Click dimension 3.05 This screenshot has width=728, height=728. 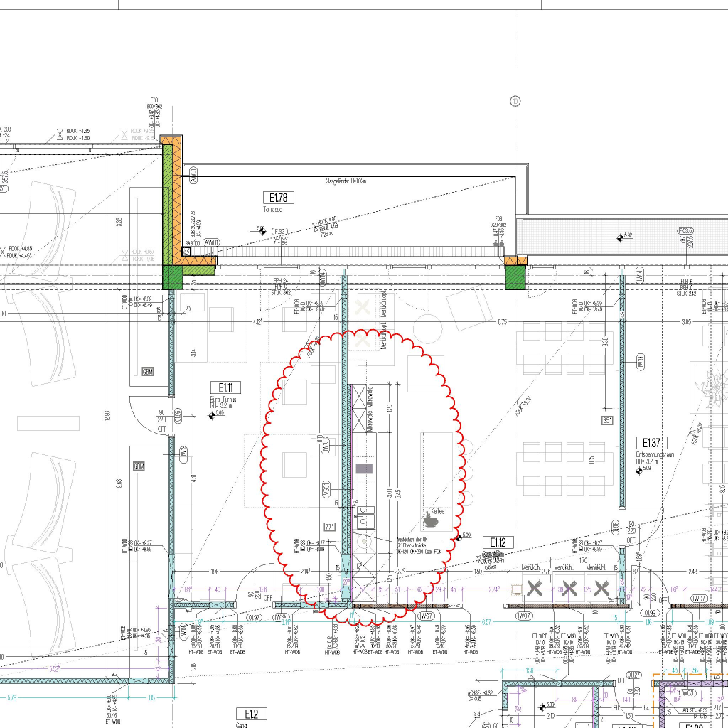point(686,321)
